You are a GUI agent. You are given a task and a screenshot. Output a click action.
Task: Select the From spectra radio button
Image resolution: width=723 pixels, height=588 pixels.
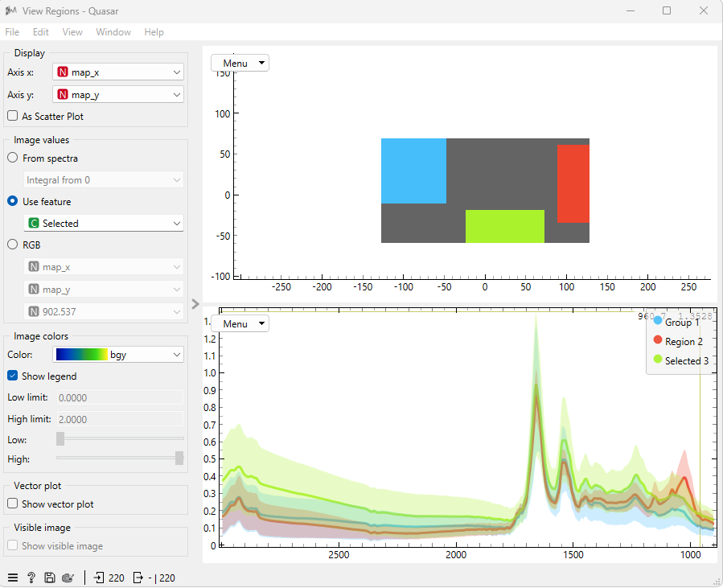[13, 158]
